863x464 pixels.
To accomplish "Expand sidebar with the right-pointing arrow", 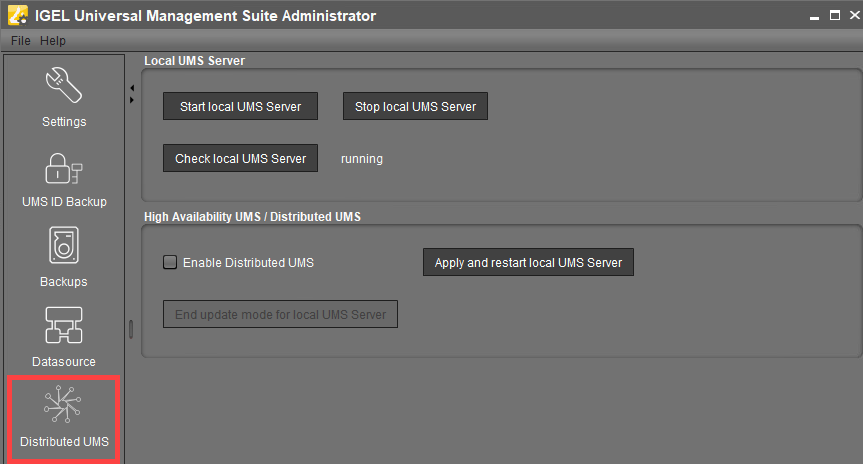I will 132,100.
